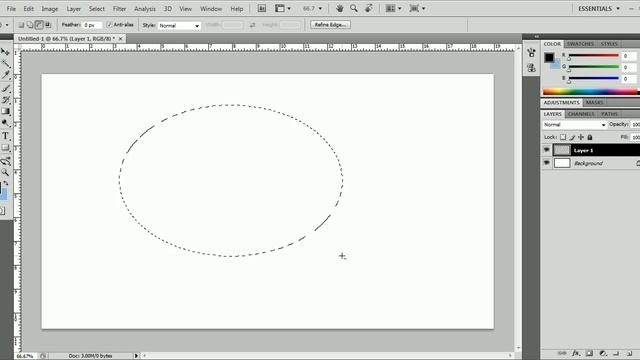Open the Filter menu
This screenshot has width=640, height=360.
tap(119, 9)
